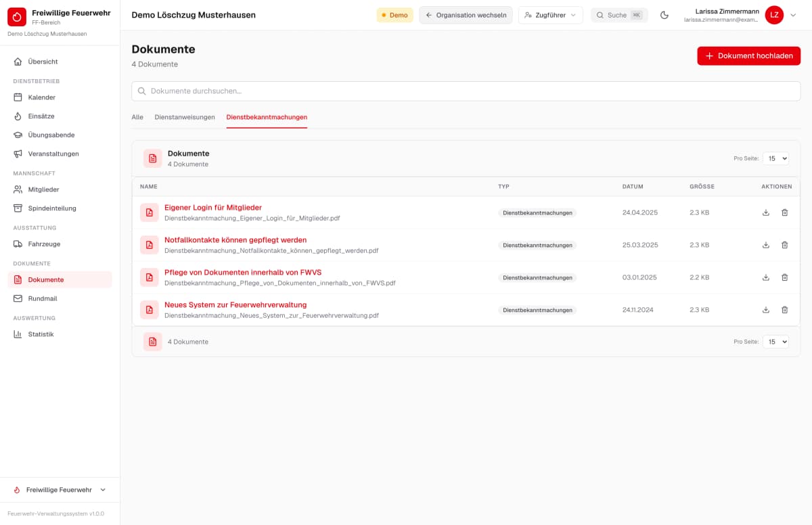This screenshot has height=525, width=812.
Task: Expand the user account menu chevron
Action: click(x=793, y=15)
